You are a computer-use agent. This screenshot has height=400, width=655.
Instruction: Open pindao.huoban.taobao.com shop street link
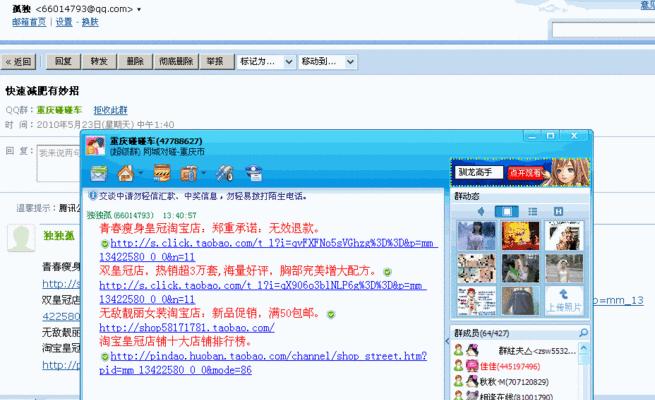263,363
